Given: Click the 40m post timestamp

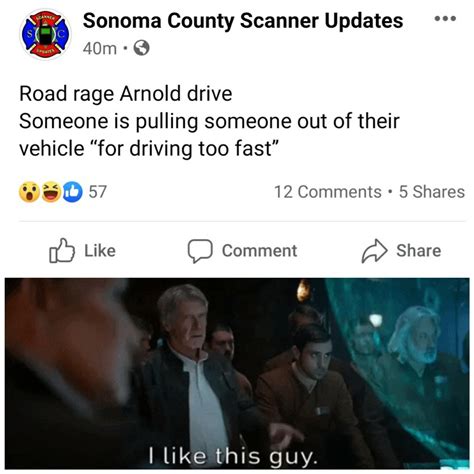Looking at the screenshot, I should 100,49.
